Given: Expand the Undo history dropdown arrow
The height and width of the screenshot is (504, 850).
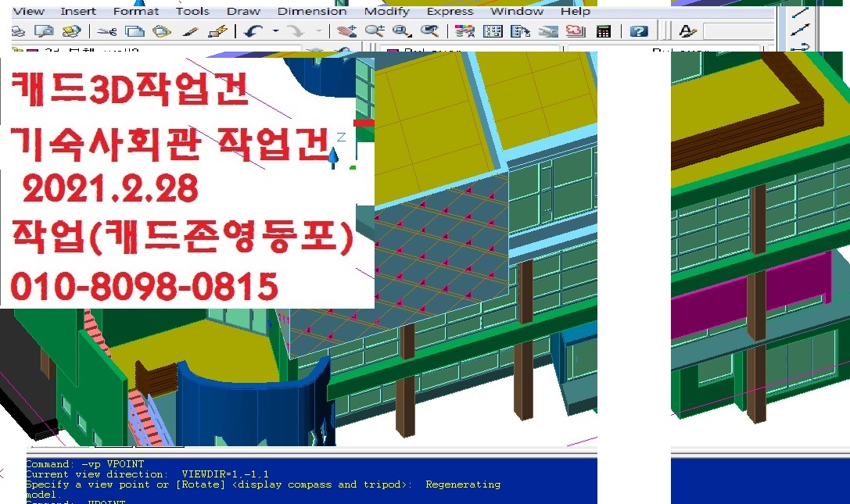Looking at the screenshot, I should click(x=275, y=31).
